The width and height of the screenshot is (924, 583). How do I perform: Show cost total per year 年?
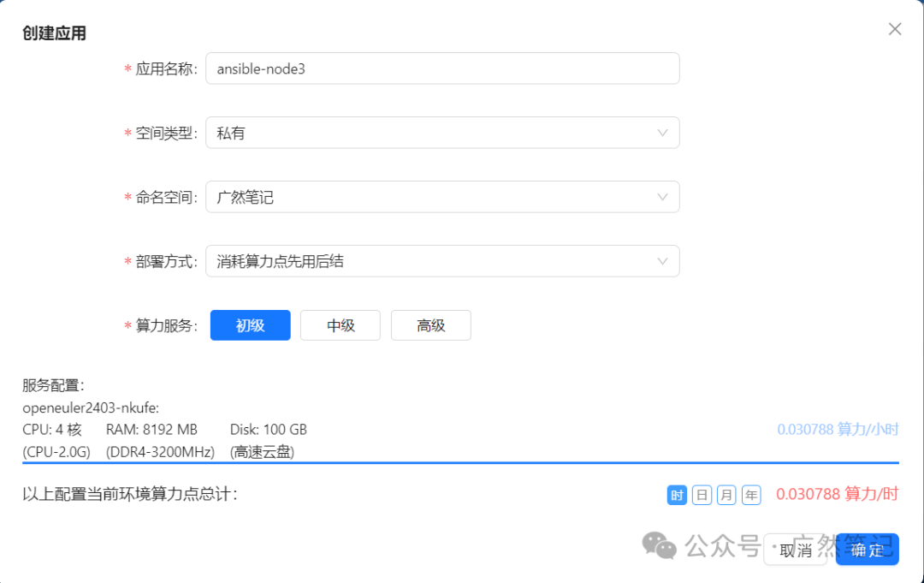pos(751,495)
